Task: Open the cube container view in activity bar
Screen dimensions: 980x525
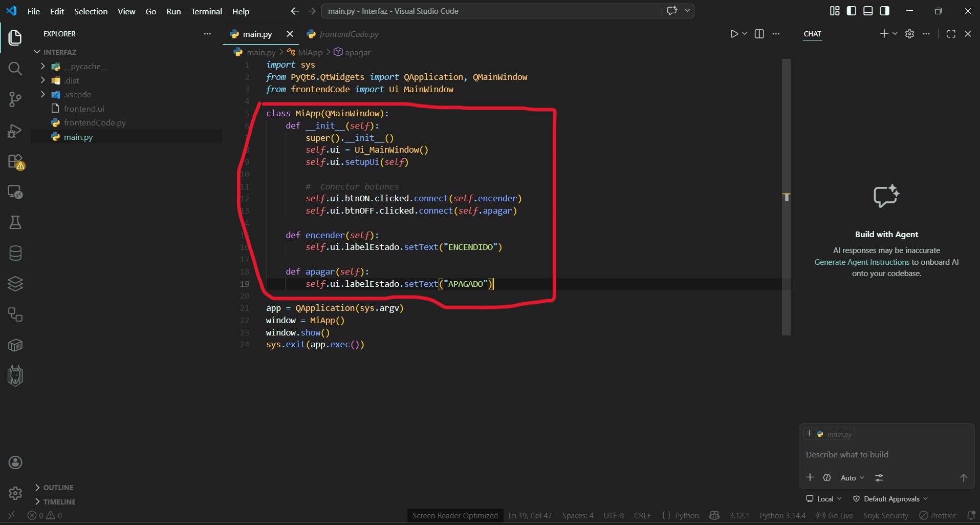Action: (x=15, y=345)
